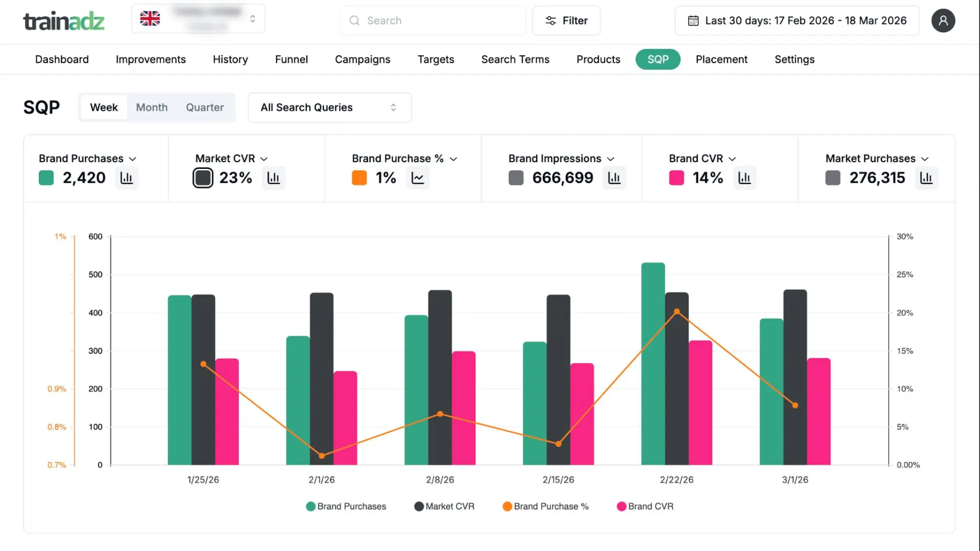The height and width of the screenshot is (551, 980).
Task: Click the chart type icon on Market CVR card
Action: coord(274,178)
